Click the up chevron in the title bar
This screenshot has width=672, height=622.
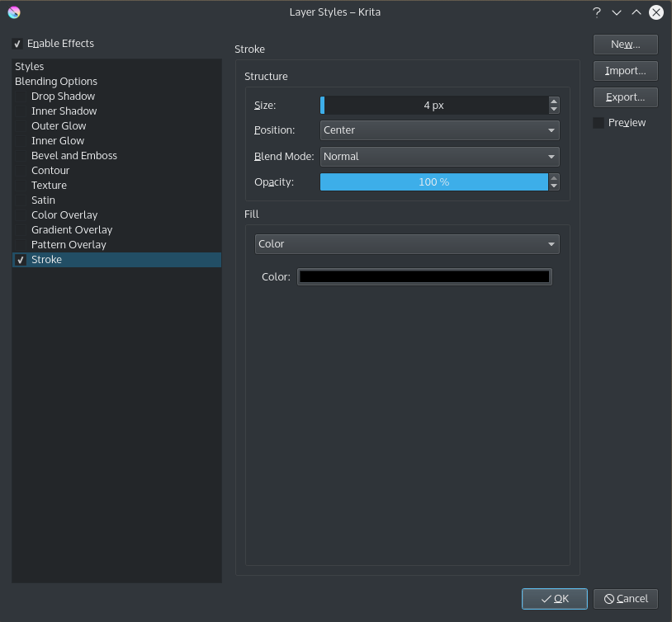pos(636,12)
